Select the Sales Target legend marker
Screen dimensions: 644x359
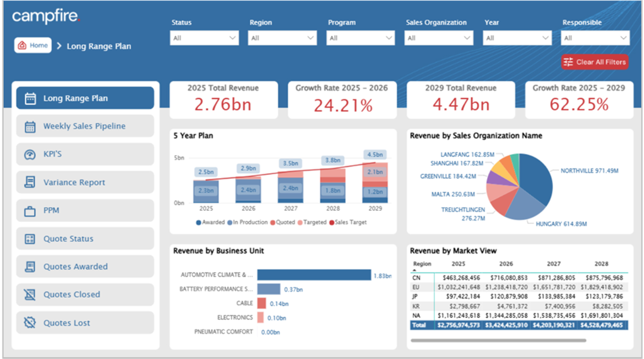coord(332,223)
